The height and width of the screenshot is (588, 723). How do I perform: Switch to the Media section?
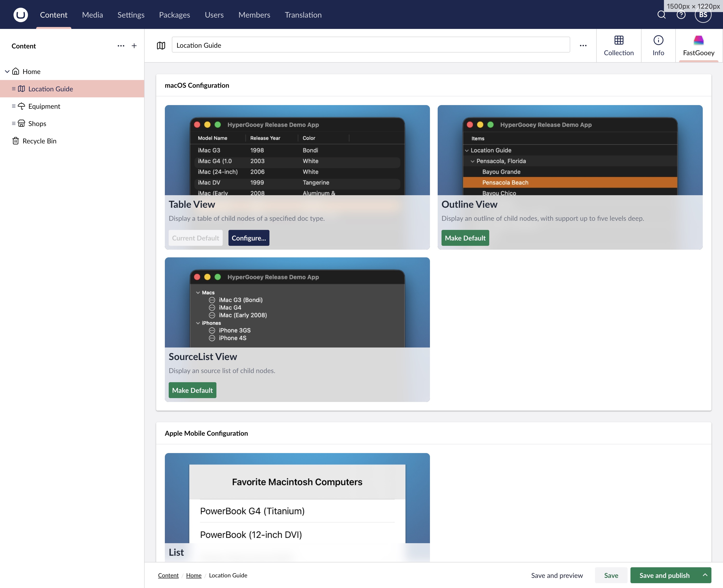[93, 15]
